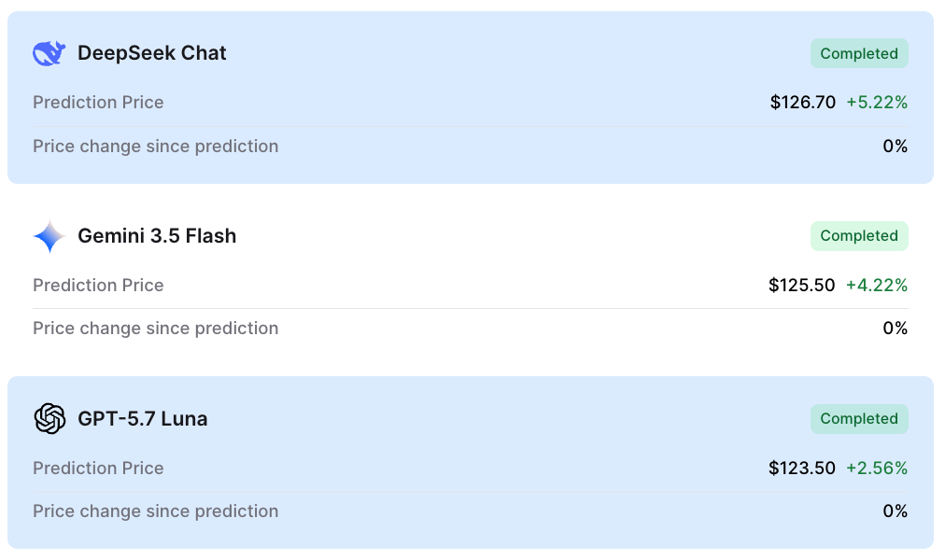Viewport: 945px width, 560px height.
Task: Click the +2.56% change value
Action: 877,468
